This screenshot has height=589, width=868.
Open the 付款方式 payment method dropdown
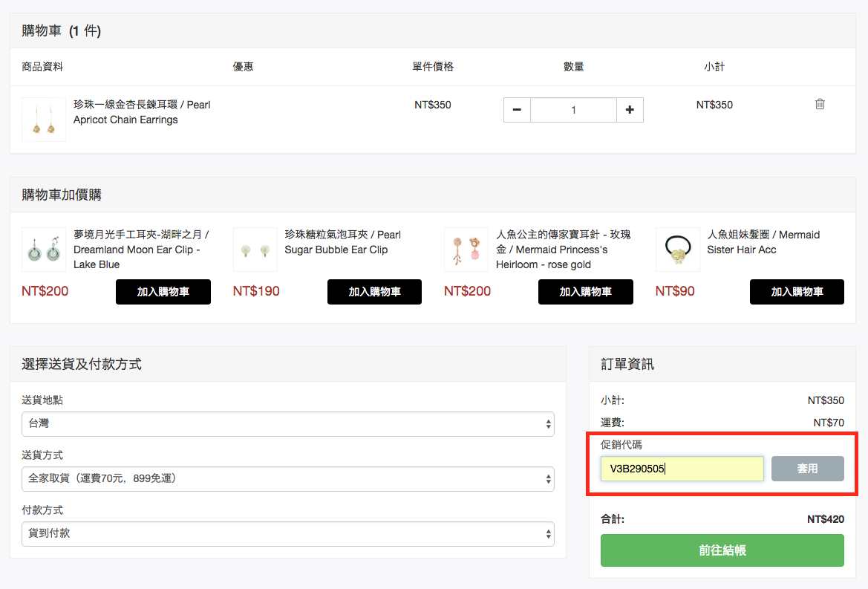point(287,533)
